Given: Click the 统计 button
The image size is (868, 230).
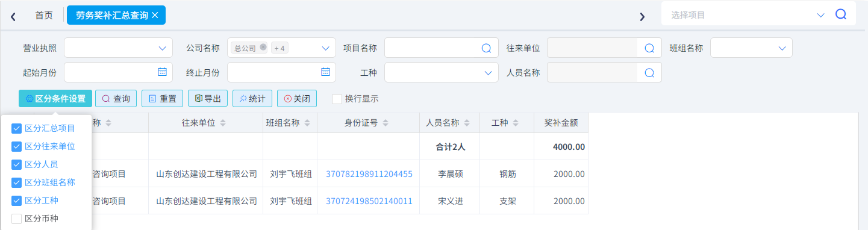Looking at the screenshot, I should coord(252,98).
